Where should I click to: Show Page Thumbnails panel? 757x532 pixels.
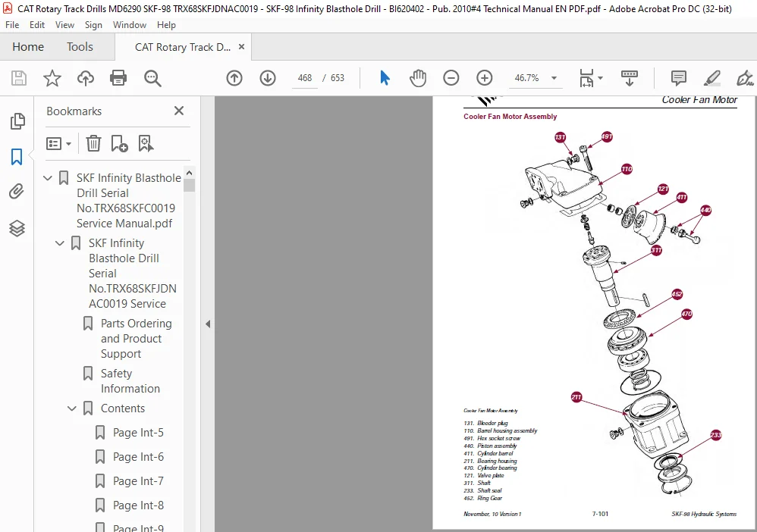pos(17,121)
